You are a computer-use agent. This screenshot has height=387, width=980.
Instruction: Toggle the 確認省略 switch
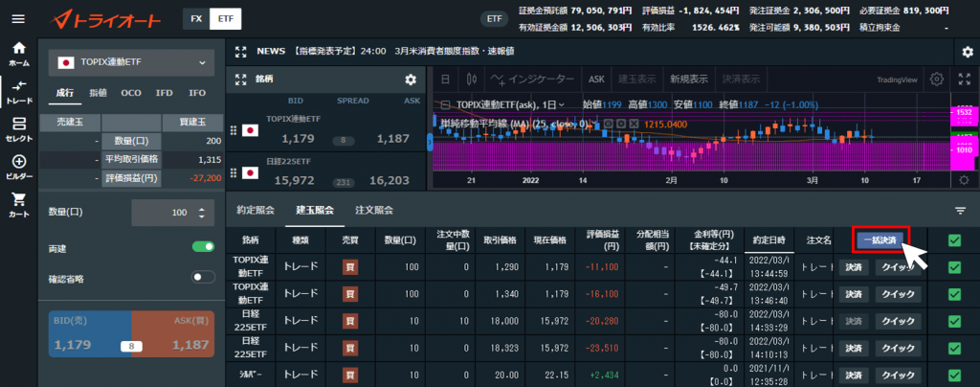pos(203,277)
